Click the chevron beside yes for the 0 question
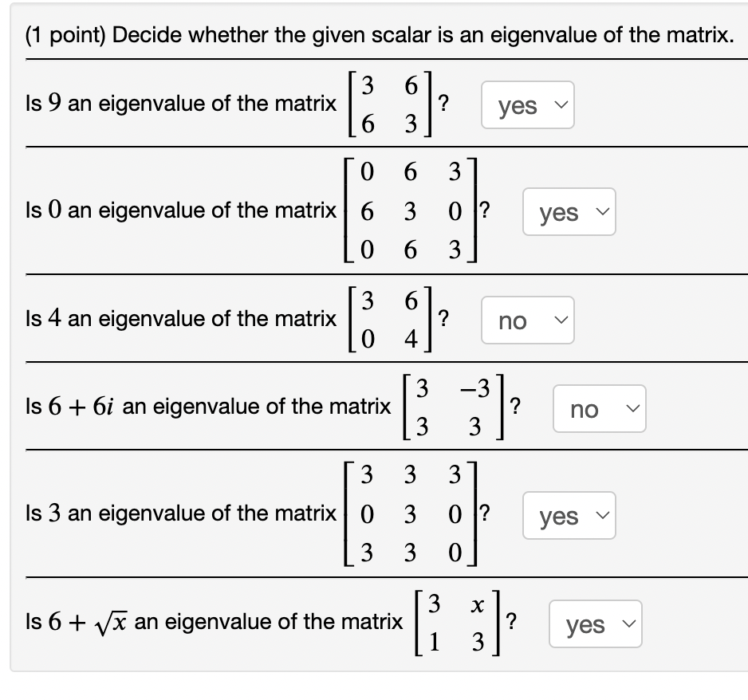 point(604,212)
